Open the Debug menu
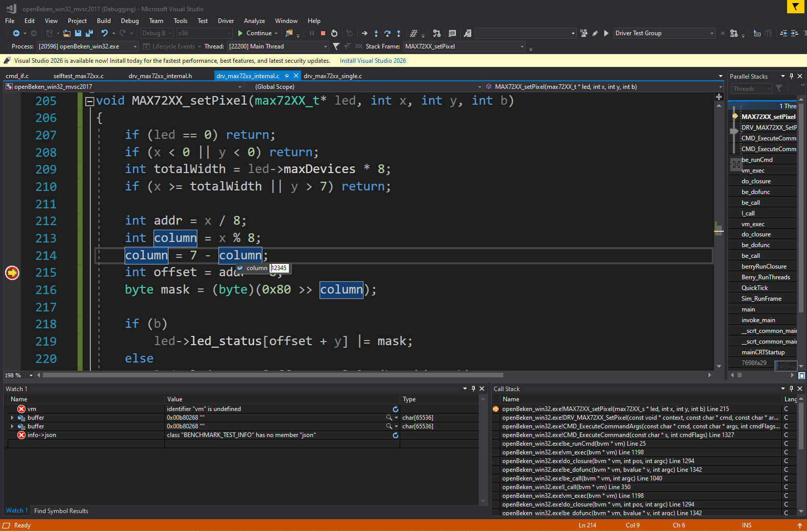 130,21
